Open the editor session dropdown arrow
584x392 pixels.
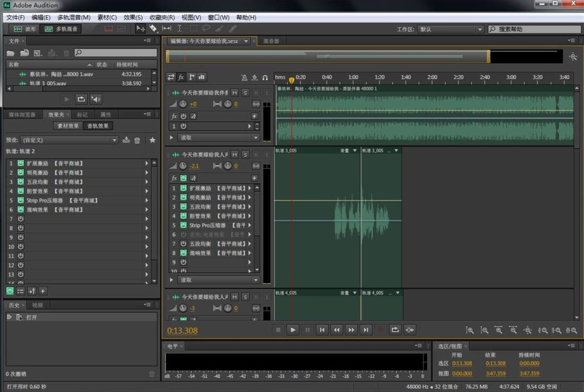tap(246, 41)
